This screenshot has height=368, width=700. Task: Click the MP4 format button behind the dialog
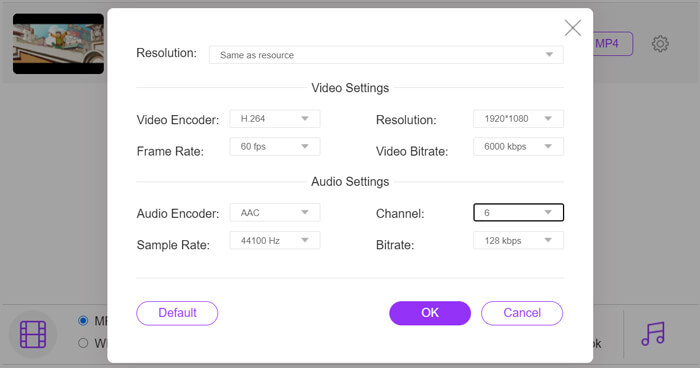coord(613,44)
